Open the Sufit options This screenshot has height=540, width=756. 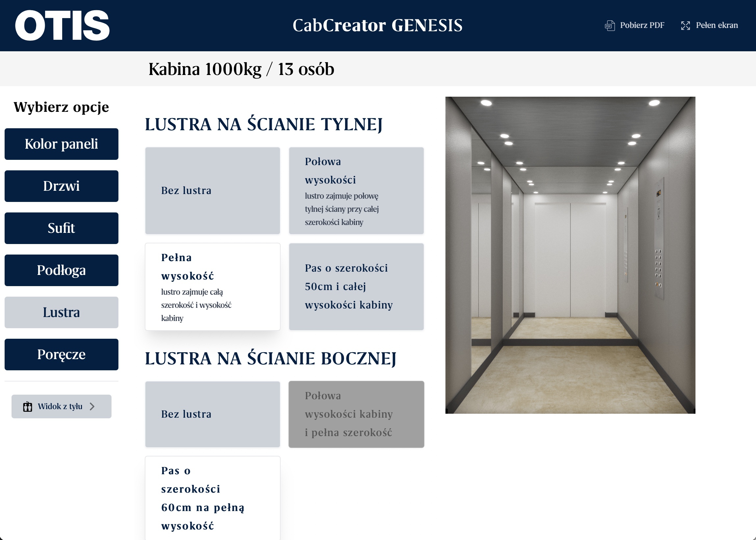pos(61,228)
